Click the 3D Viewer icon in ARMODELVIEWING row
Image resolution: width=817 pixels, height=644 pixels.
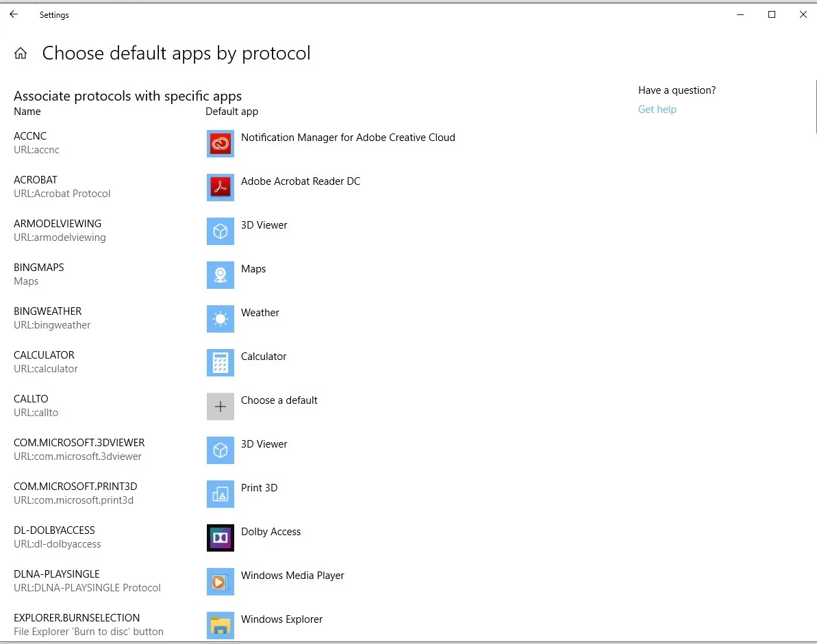[x=220, y=231]
